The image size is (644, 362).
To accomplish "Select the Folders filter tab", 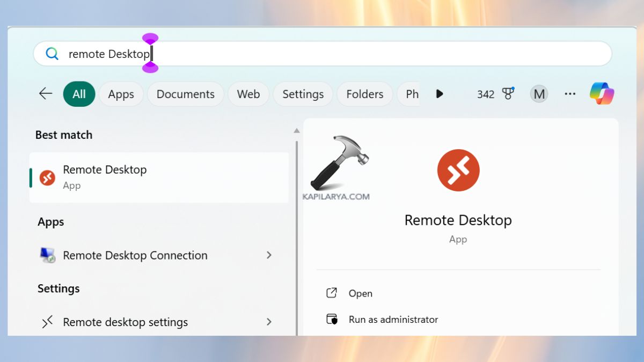I will (364, 94).
